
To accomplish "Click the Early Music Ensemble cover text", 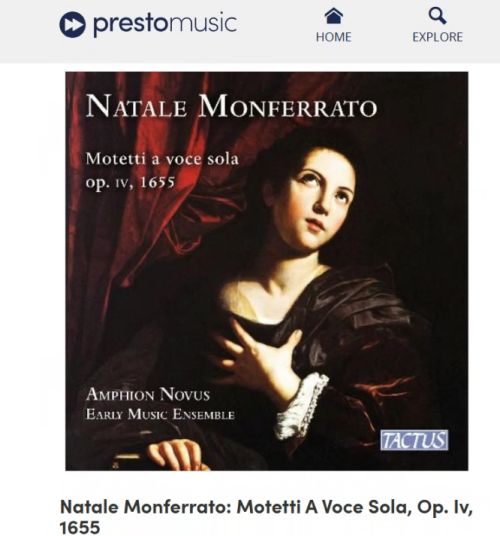I will (160, 415).
